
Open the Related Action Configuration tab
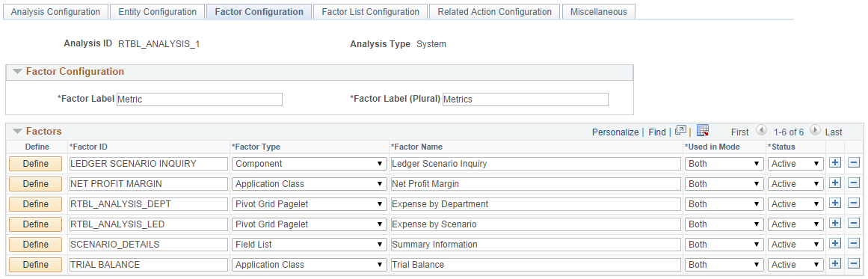click(494, 12)
